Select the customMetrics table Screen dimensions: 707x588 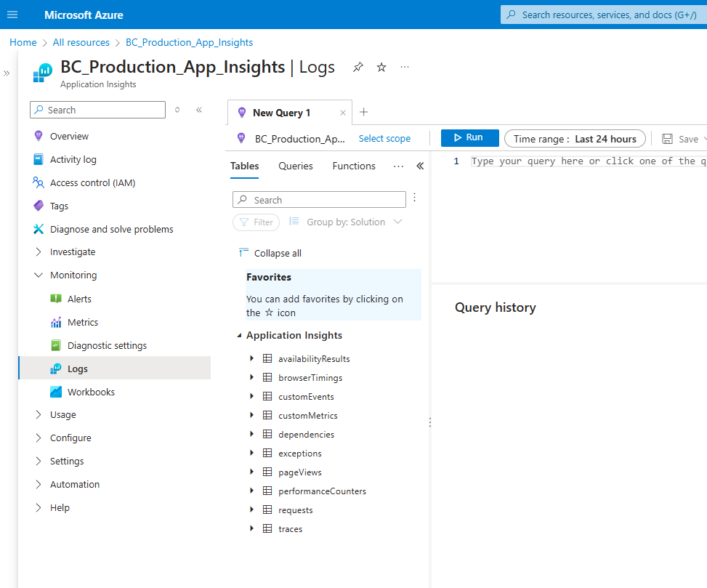(x=308, y=415)
